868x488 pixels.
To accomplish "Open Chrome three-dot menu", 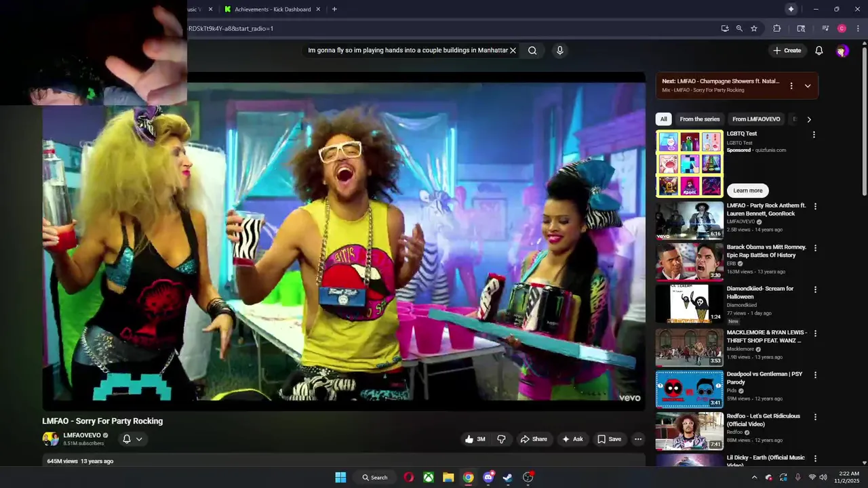I will (x=858, y=28).
